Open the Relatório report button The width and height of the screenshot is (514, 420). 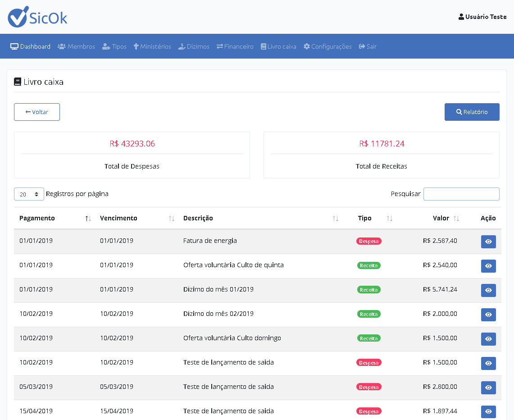click(x=472, y=112)
